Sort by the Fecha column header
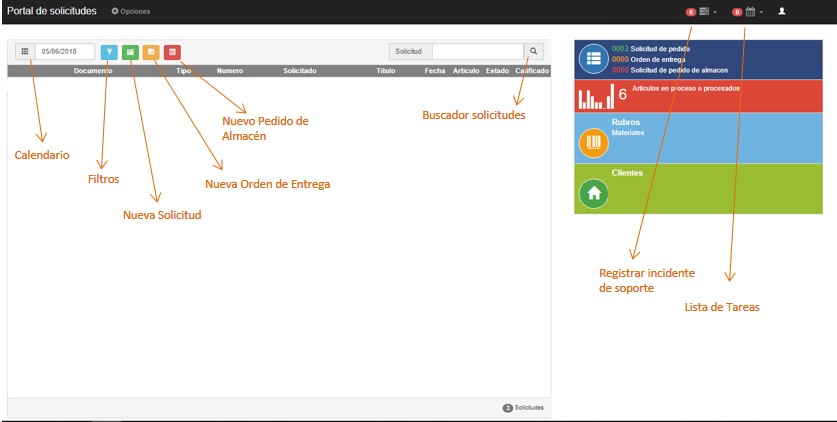837x422 pixels. pos(434,71)
